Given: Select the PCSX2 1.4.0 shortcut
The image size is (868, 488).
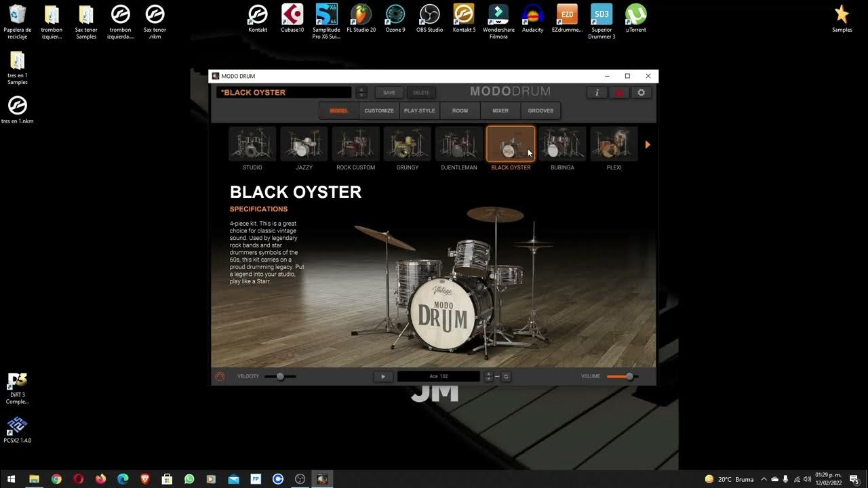Looking at the screenshot, I should [17, 430].
